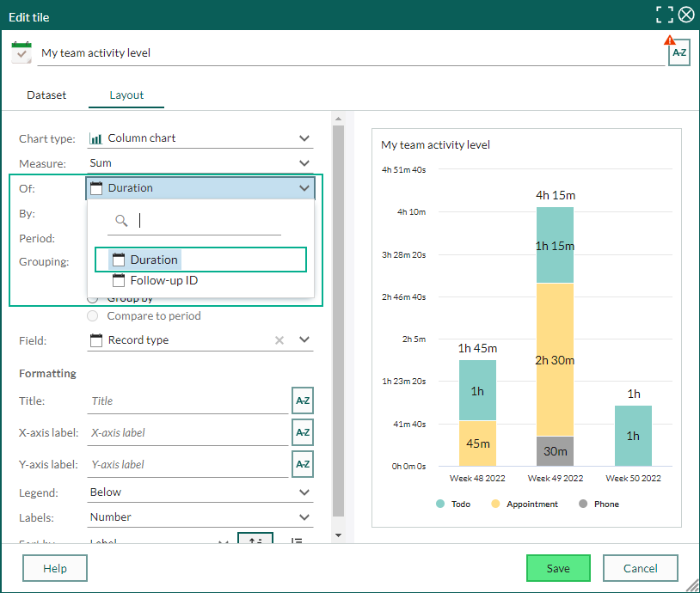Toggle fullscreen for the Edit tile dialog
Image resolution: width=700 pixels, height=593 pixels.
(x=664, y=15)
